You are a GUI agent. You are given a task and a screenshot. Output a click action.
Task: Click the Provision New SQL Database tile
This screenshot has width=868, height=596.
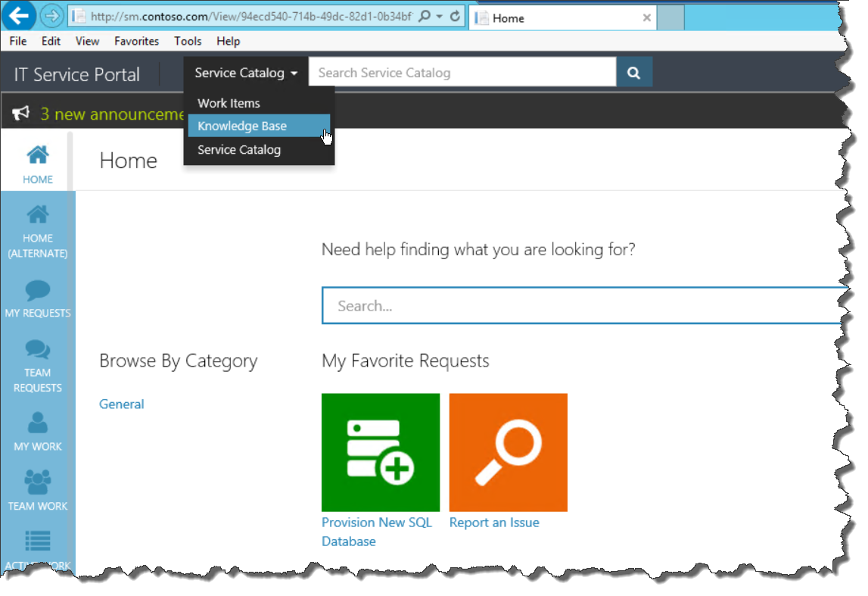pyautogui.click(x=380, y=452)
